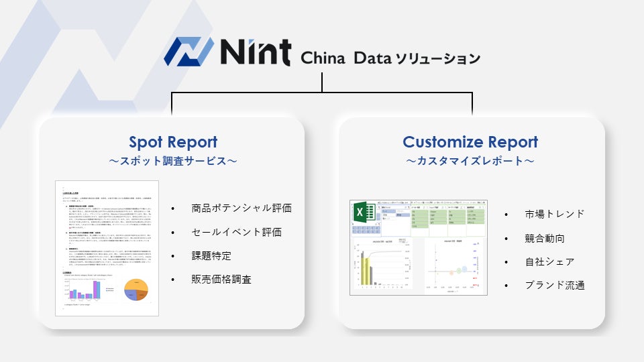Select ブランド流通 bullet
Image resolution: width=644 pixels, height=362 pixels.
[555, 286]
